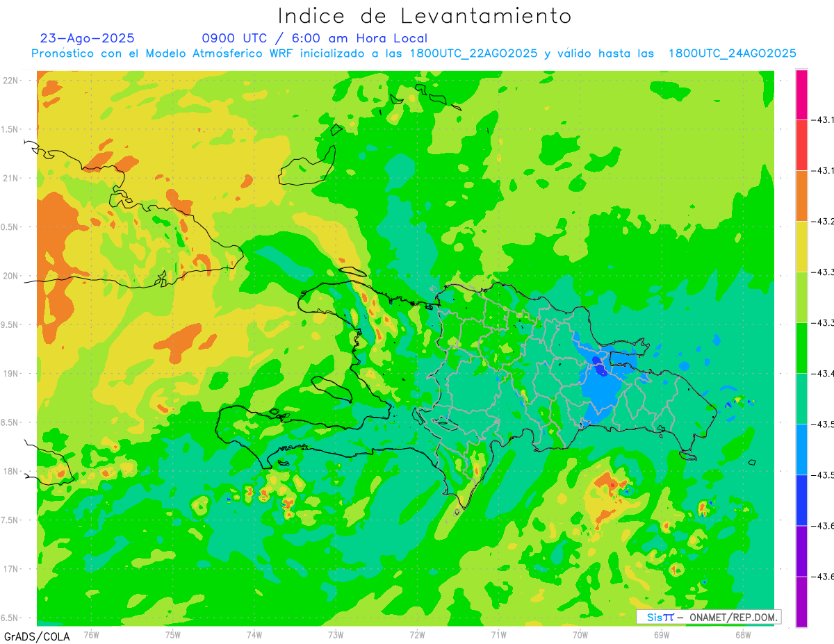
Task: Pick the red swatch in the legend
Action: click(x=801, y=145)
